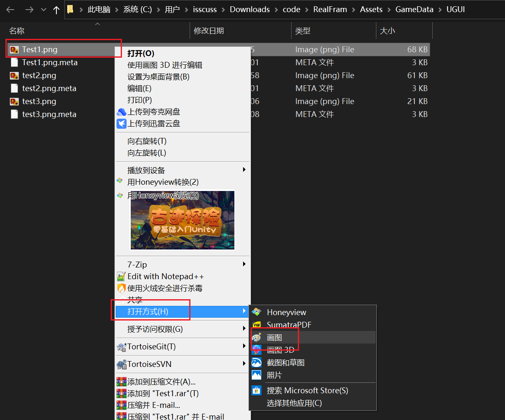Viewport: 505px width, 420px height.
Task: Go up one folder level arrow
Action: point(56,10)
